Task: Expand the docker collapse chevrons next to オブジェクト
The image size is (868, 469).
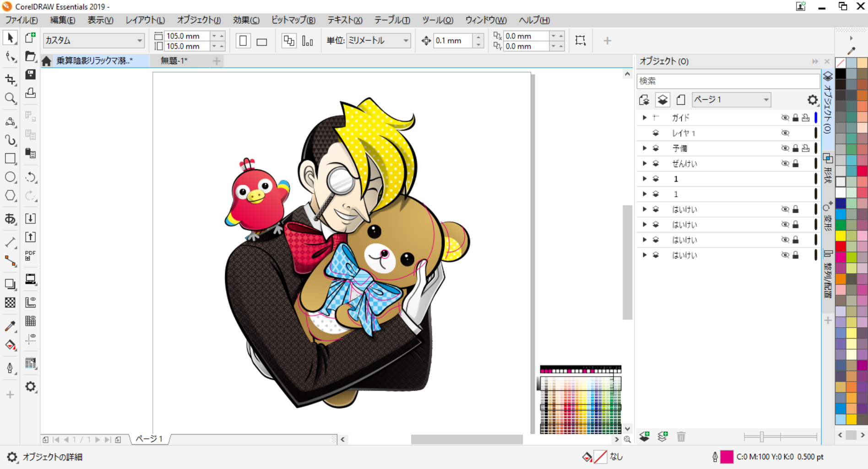Action: coord(815,61)
